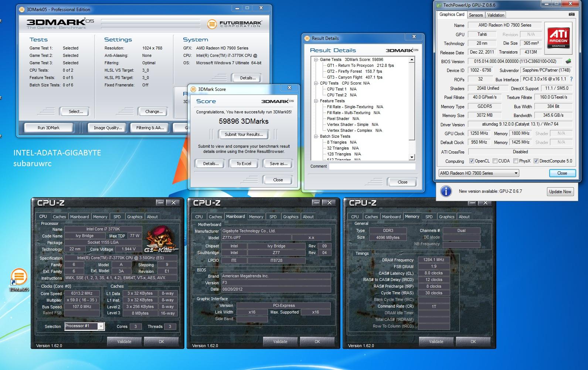
Task: Click the BIOS save chip icon in GPU-Z
Action: pyautogui.click(x=568, y=61)
